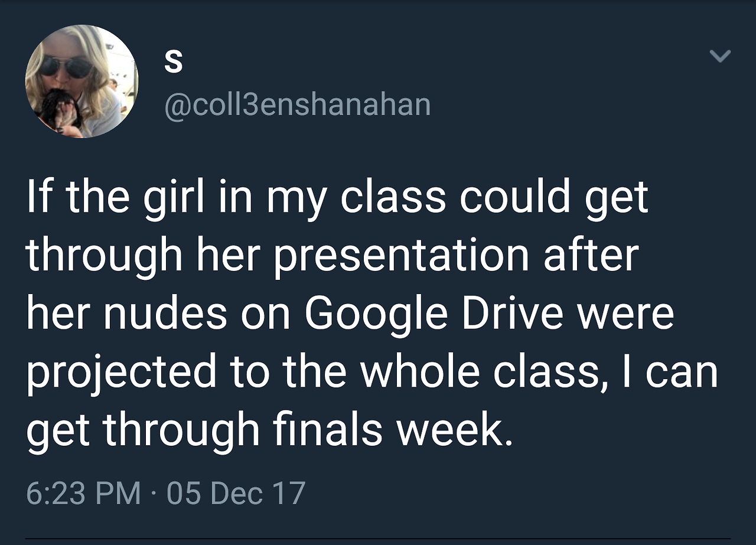Expand the down-arrow in the tweet header
Image resolution: width=756 pixels, height=545 pixels.
point(719,56)
